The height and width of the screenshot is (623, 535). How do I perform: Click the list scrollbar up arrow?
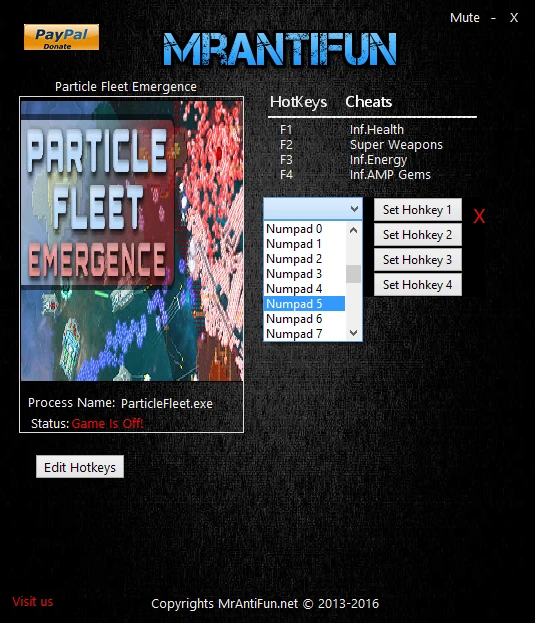[x=353, y=230]
